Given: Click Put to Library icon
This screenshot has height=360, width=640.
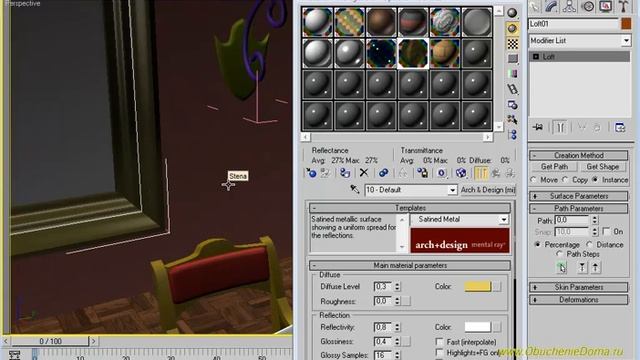Looking at the screenshot, I should pyautogui.click(x=422, y=173).
